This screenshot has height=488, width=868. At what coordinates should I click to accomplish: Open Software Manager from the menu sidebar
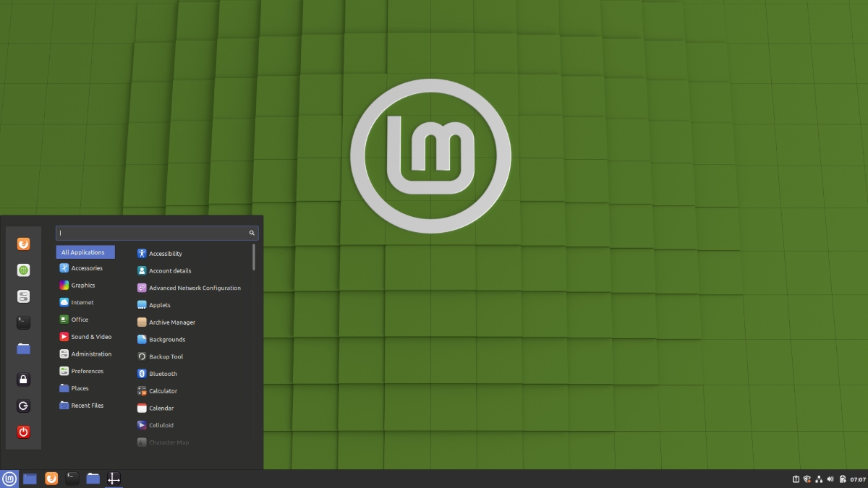pos(23,270)
